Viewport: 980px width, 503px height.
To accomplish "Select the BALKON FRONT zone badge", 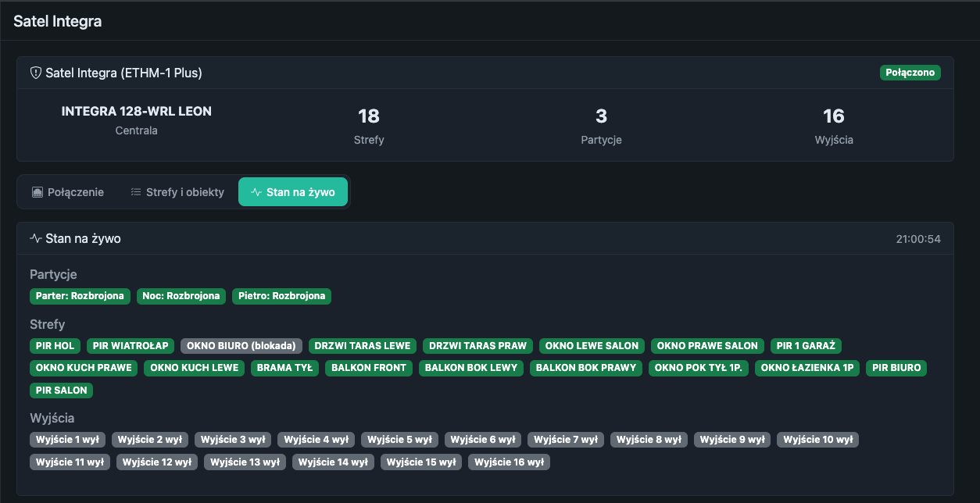I will click(369, 367).
